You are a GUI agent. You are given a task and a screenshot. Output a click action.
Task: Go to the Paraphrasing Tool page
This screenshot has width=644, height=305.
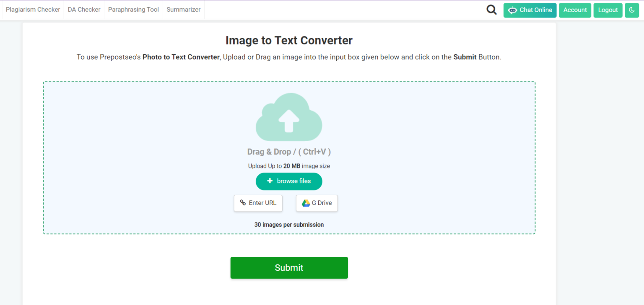click(133, 10)
